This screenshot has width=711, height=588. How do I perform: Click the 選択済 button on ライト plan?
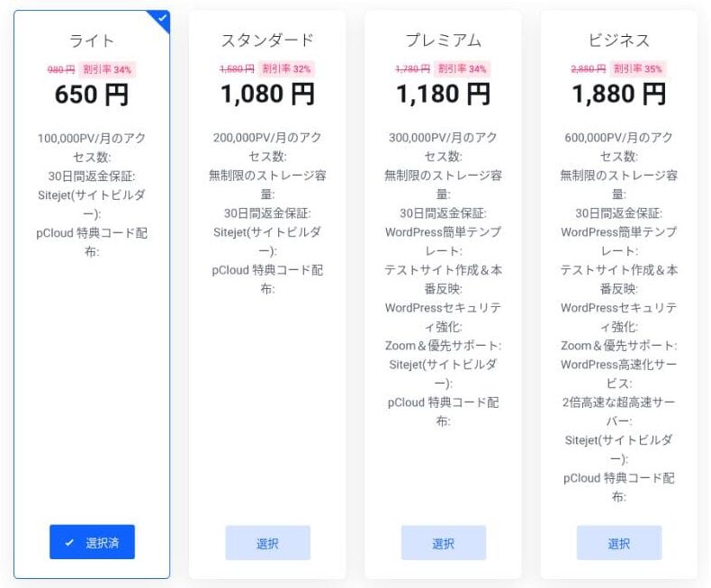92,542
